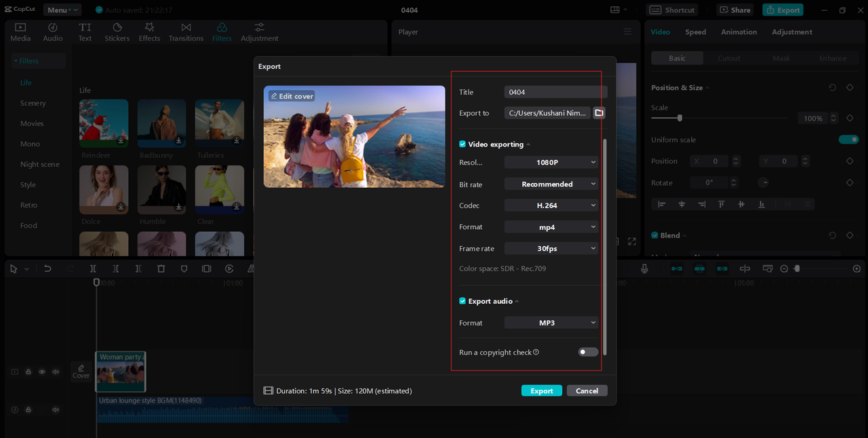
Task: Open the Player panel hamburger menu
Action: tap(627, 32)
